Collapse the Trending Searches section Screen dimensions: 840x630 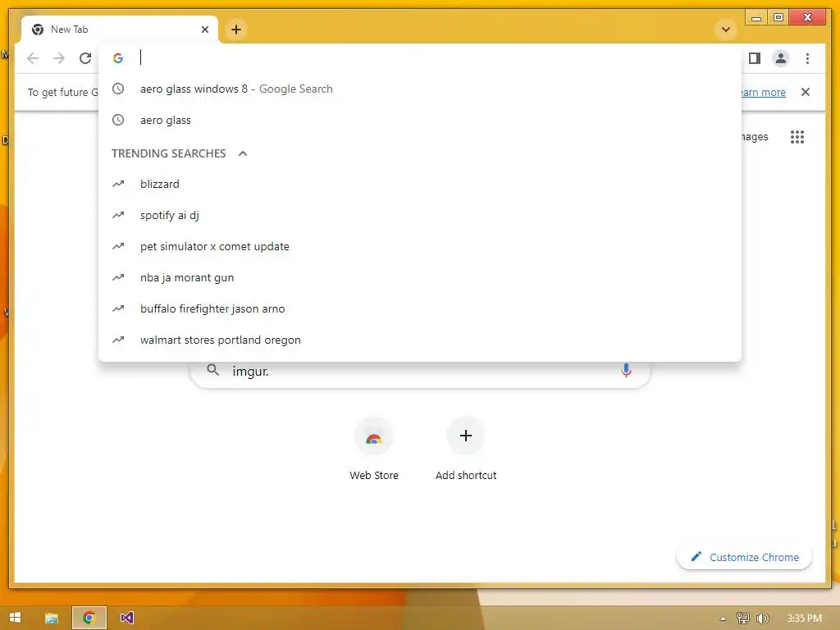[x=243, y=153]
